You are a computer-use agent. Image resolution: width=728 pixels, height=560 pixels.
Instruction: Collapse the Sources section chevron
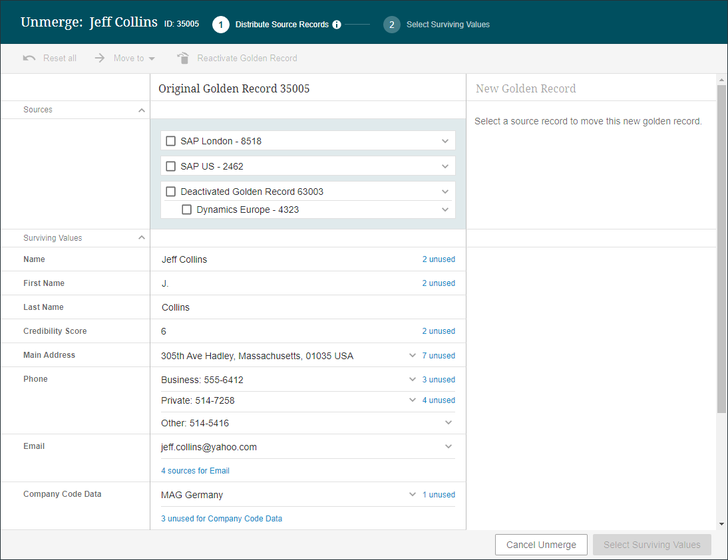point(141,110)
